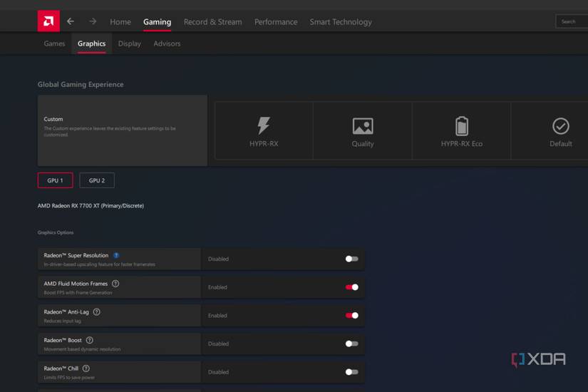Enable the Radeon Boost switch
The image size is (588, 392).
click(351, 344)
